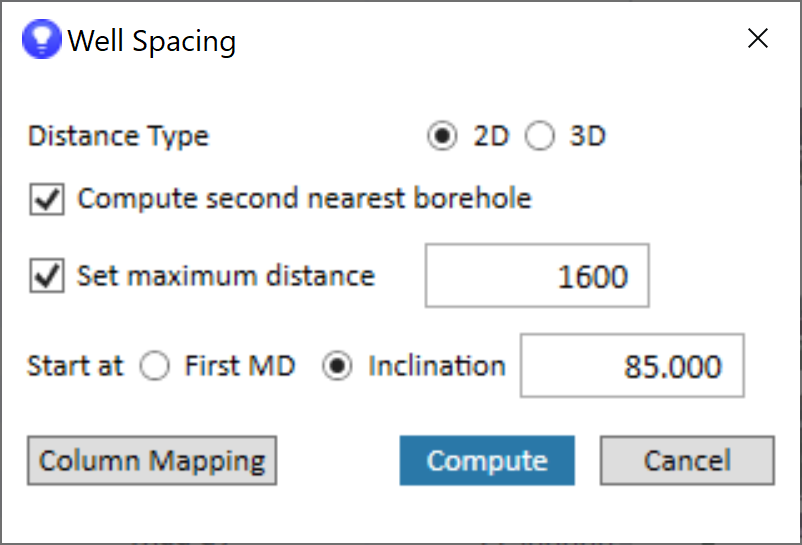This screenshot has height=545, width=802.
Task: Choose the First MD radio button circle
Action: 155,366
